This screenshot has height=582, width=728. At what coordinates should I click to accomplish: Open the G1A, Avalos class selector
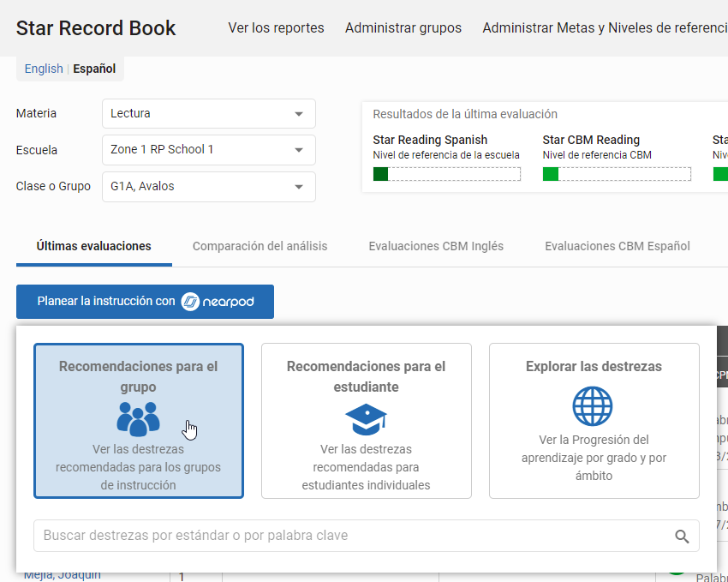coord(209,187)
